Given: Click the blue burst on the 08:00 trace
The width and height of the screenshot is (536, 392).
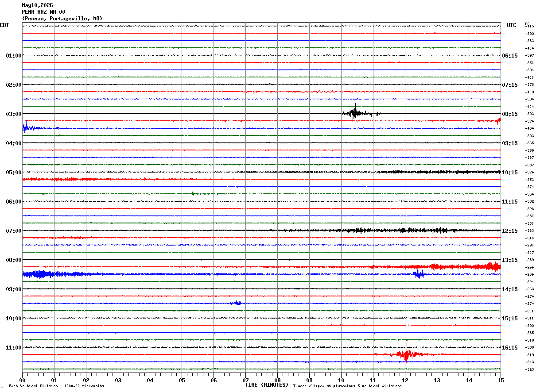Looking at the screenshot, I should [x=418, y=274].
